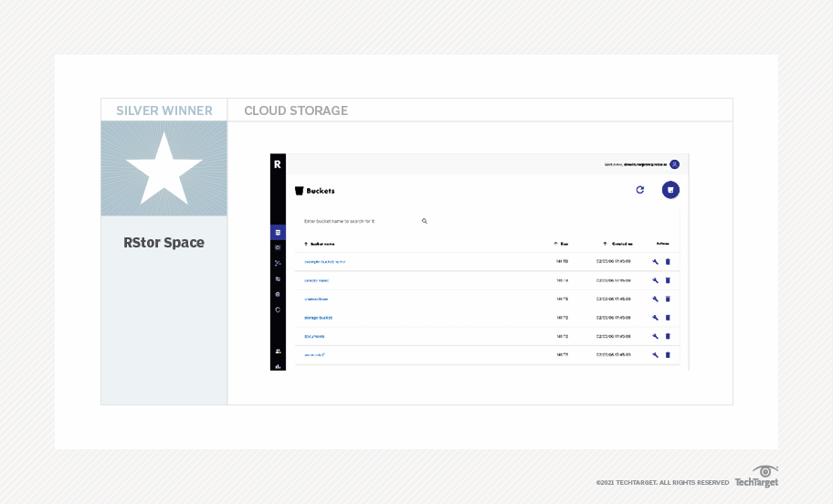The width and height of the screenshot is (833, 504).
Task: Sort by Size column
Action: pos(561,244)
